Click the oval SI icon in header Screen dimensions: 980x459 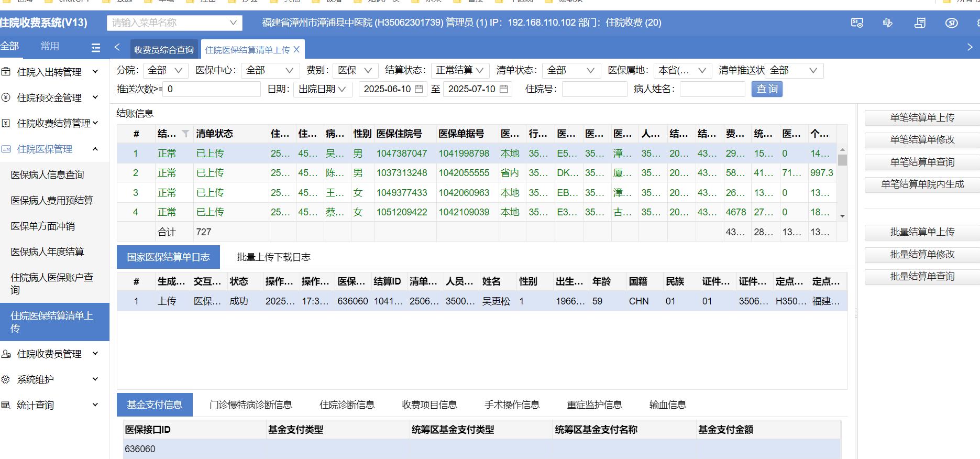952,23
